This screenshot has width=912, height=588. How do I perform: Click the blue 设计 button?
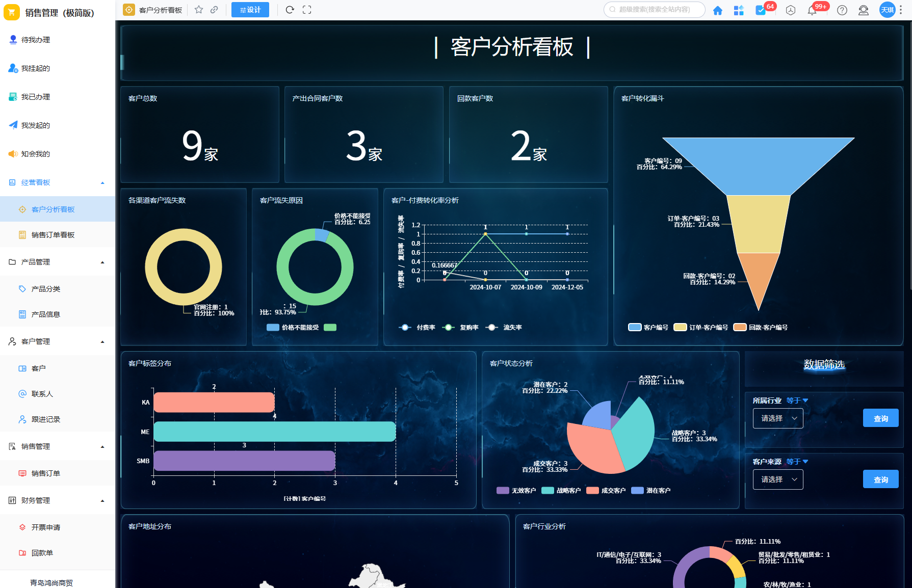(250, 10)
